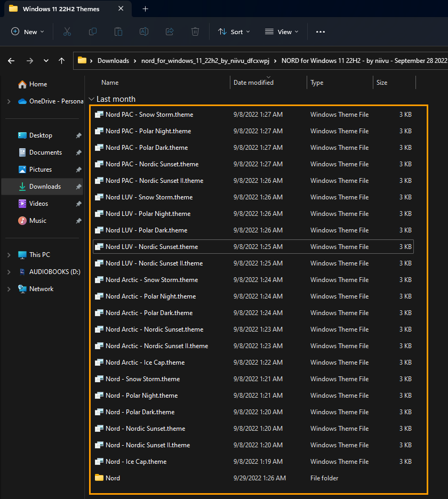Select Nord PAC - Snow Storm.theme file
448x499 pixels.
[x=253, y=115]
